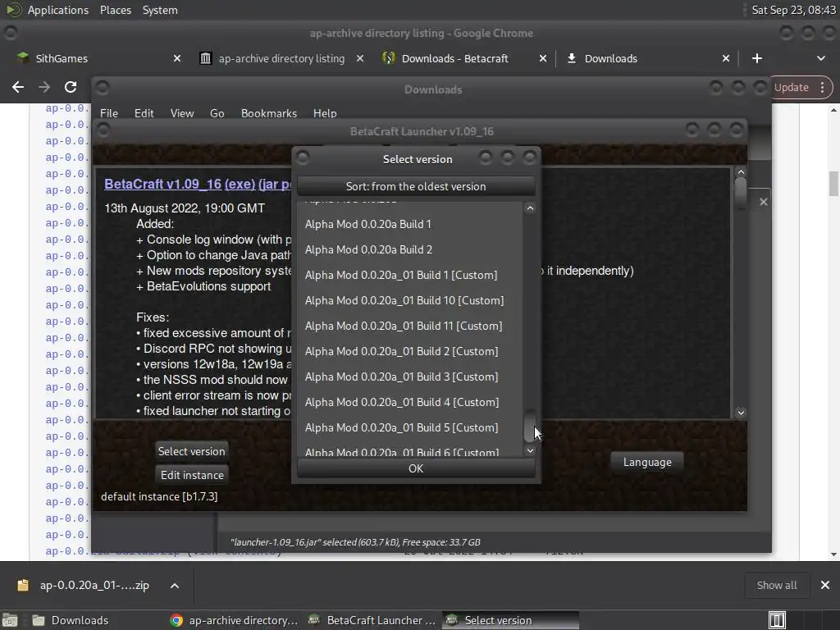Close the Chrome Downloads tab

click(x=725, y=58)
